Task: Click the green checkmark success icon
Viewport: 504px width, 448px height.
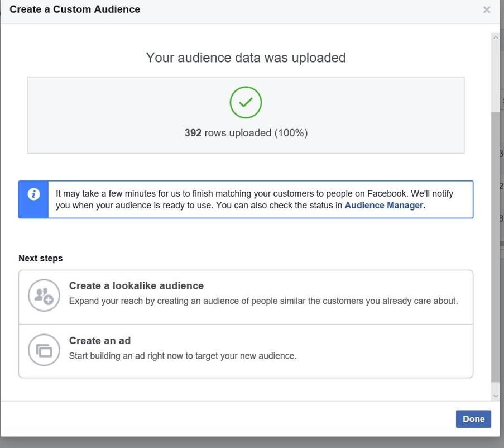Action: tap(246, 102)
